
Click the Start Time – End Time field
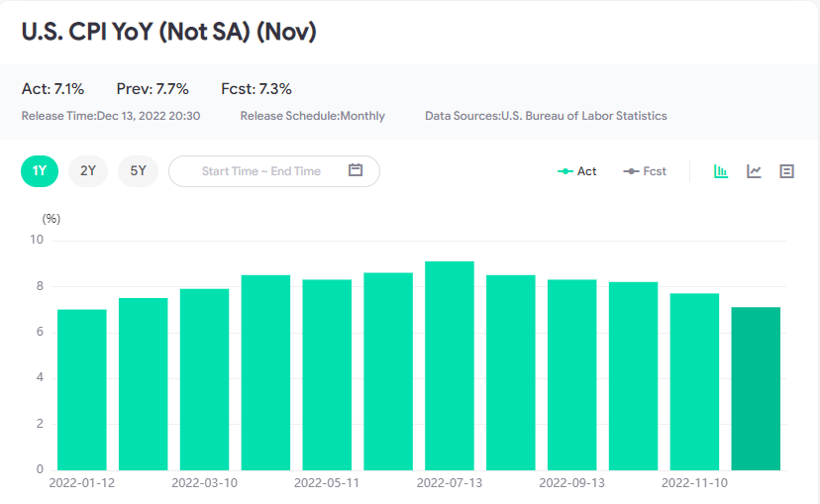coord(261,171)
